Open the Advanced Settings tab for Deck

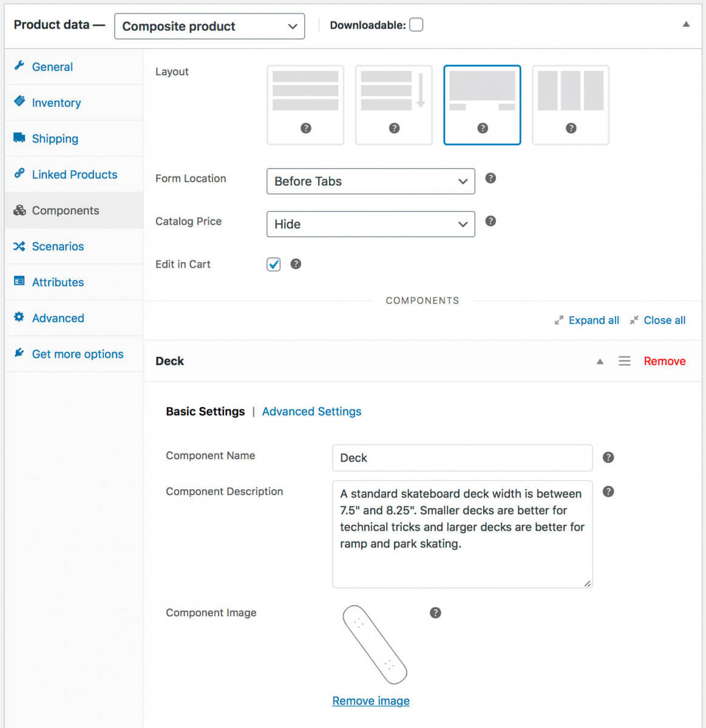(x=311, y=411)
